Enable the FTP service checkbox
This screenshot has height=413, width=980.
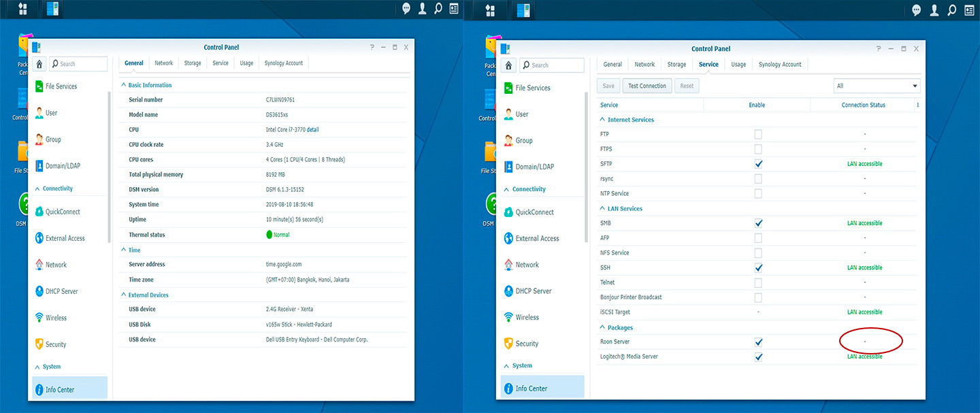(x=758, y=134)
